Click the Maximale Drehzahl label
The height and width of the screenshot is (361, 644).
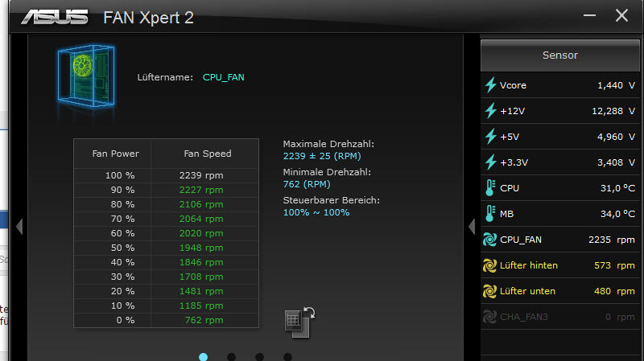(328, 144)
